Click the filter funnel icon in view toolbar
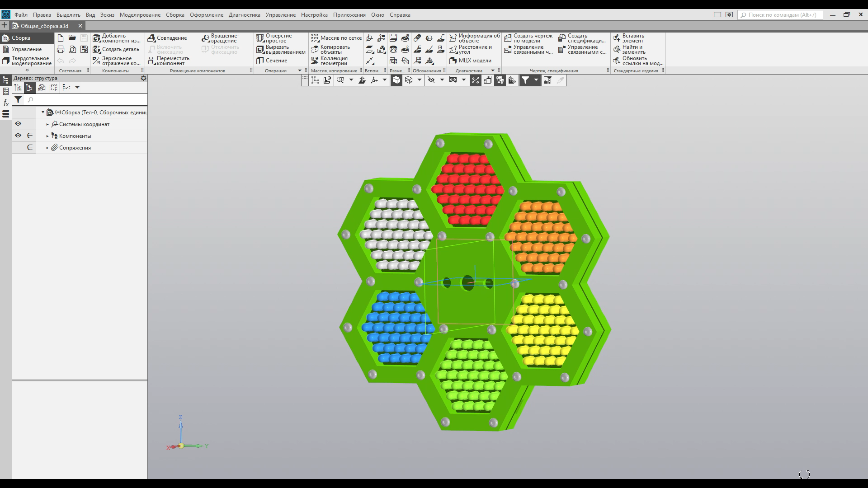This screenshot has height=488, width=868. tap(525, 80)
